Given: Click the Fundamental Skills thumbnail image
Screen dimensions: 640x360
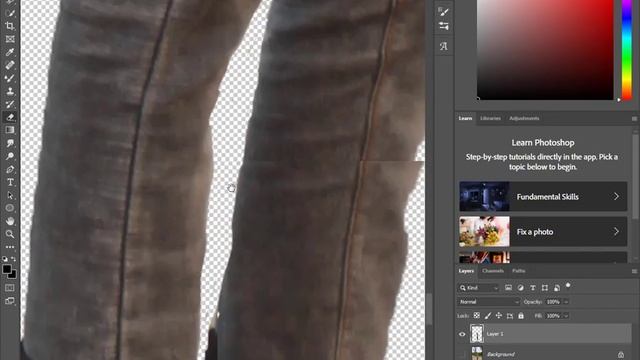Looking at the screenshot, I should pos(484,196).
